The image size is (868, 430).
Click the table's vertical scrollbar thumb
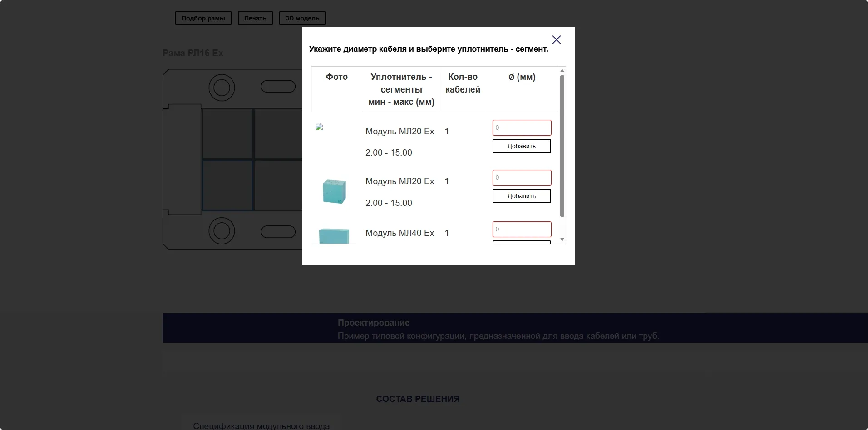tap(562, 146)
